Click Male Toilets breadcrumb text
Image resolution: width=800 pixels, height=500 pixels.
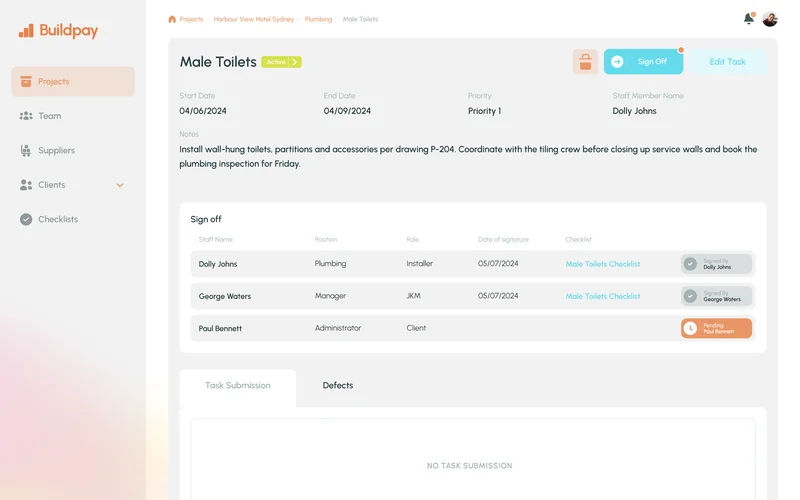[x=360, y=19]
